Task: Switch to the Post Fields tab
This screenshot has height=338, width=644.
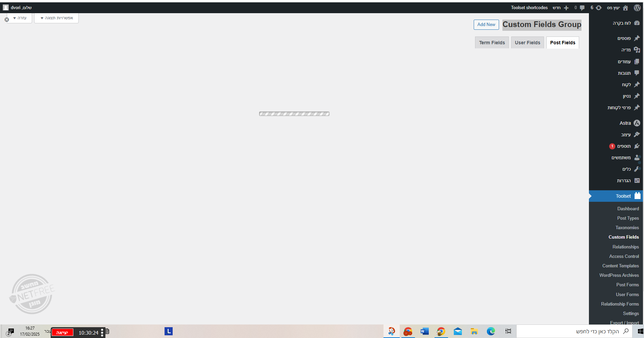Action: point(563,43)
